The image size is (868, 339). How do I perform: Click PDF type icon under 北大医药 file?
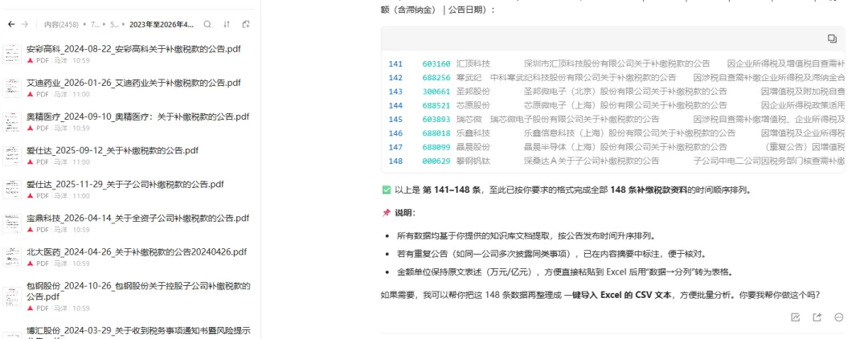[30, 263]
